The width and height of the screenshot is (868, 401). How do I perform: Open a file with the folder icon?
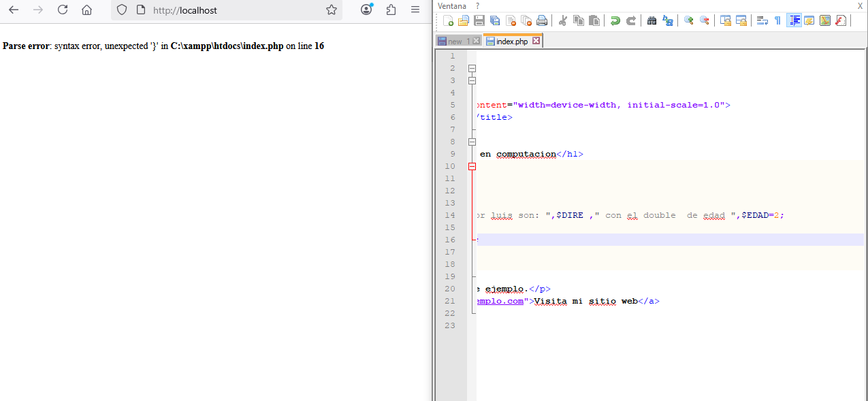coord(464,20)
